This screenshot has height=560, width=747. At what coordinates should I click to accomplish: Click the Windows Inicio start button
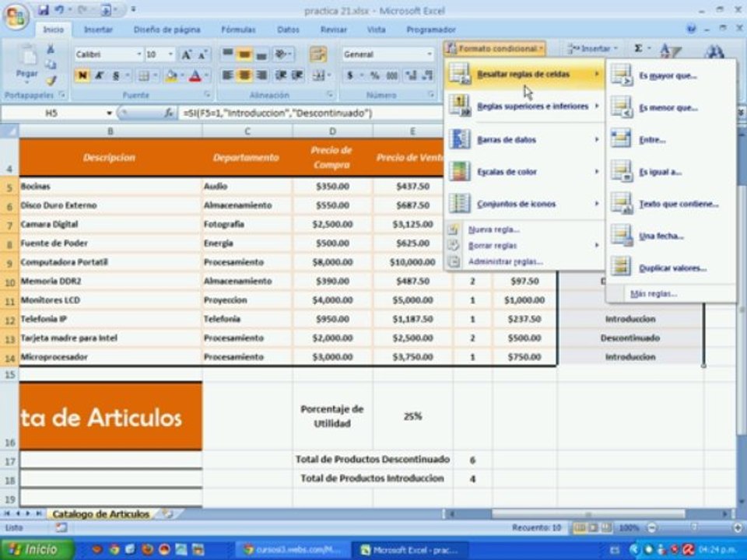[x=37, y=550]
